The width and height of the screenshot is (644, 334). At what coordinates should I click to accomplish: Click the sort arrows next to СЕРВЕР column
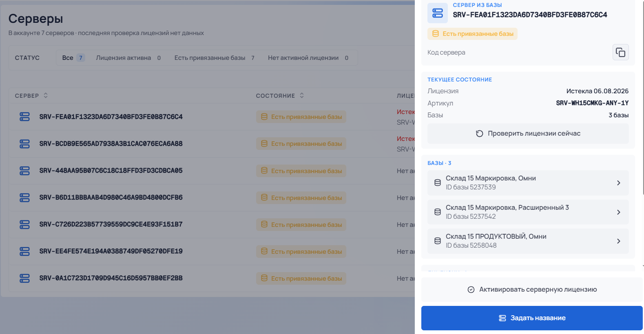(x=46, y=95)
